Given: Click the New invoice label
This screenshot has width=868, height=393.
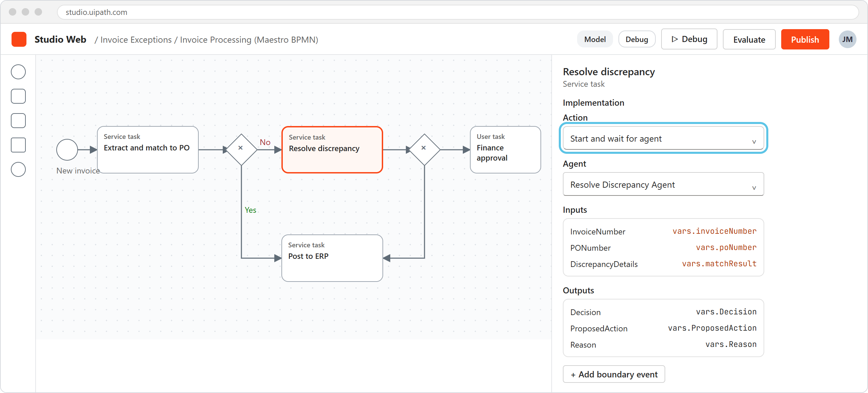Looking at the screenshot, I should [x=78, y=170].
